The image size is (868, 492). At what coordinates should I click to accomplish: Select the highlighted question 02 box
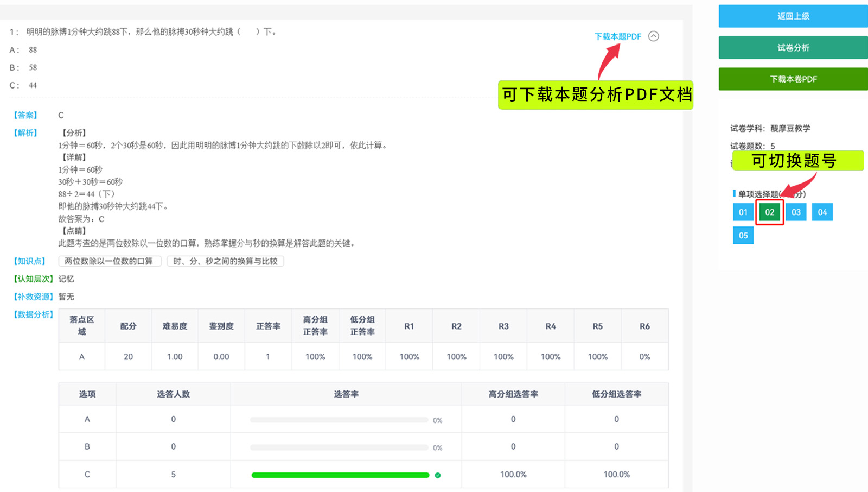tap(769, 212)
